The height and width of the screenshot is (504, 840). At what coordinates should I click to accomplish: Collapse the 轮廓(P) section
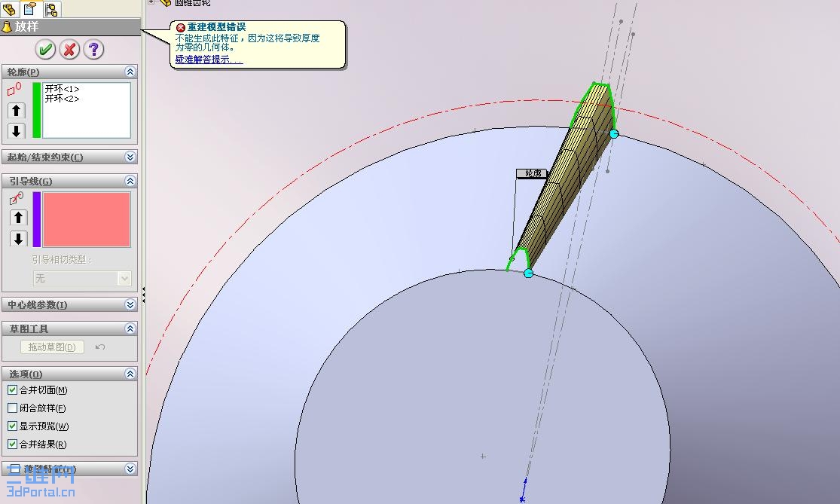click(130, 72)
